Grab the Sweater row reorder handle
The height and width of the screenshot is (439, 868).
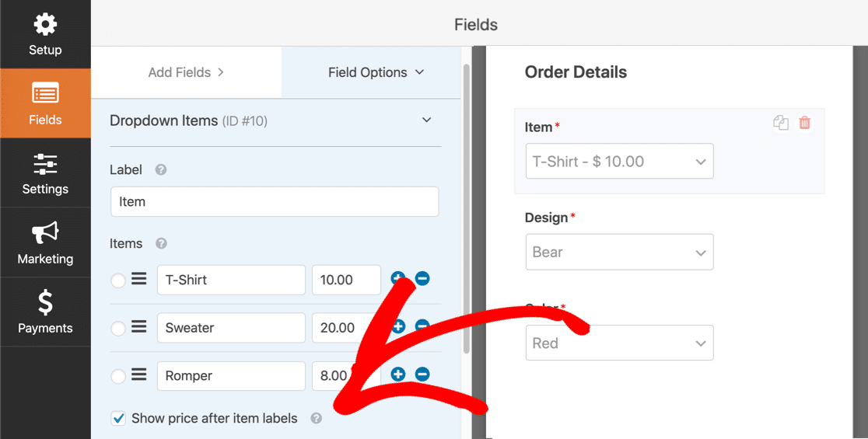[139, 327]
